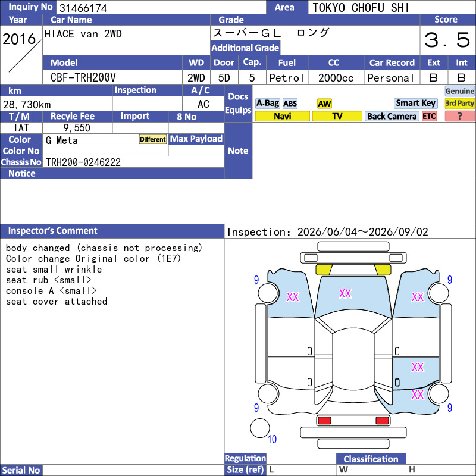Screen dimensions: 476x476
Task: Click the Back Camera badge
Action: click(x=392, y=116)
